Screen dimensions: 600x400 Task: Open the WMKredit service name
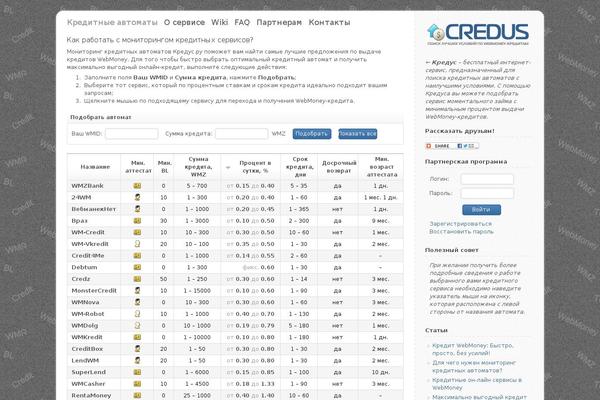click(x=87, y=337)
